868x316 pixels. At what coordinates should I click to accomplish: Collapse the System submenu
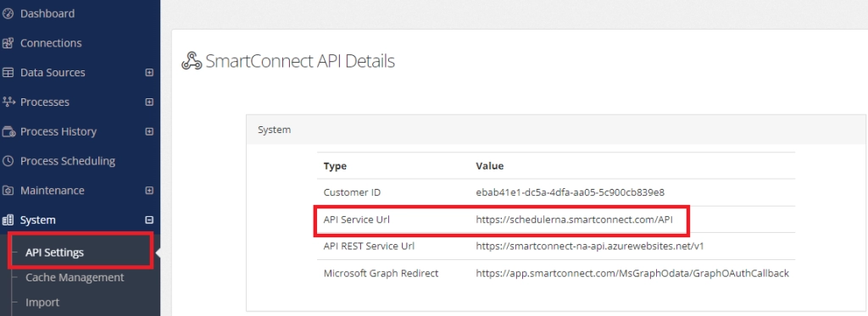(149, 220)
